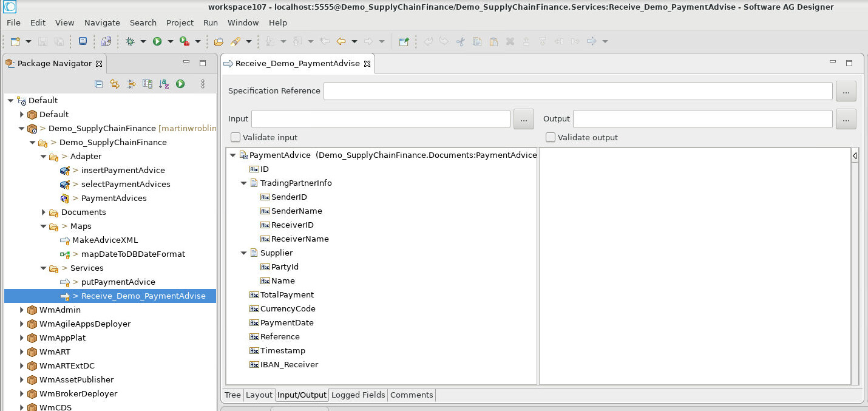Screen dimensions: 868x411
Task: Click the green-marked window icon in the toolbar
Action: click(x=404, y=41)
